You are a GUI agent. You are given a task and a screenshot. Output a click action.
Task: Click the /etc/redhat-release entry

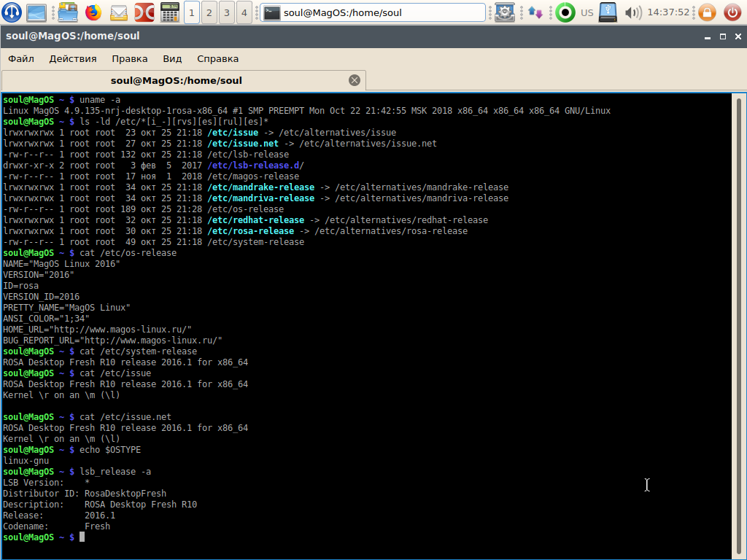pyautogui.click(x=255, y=220)
